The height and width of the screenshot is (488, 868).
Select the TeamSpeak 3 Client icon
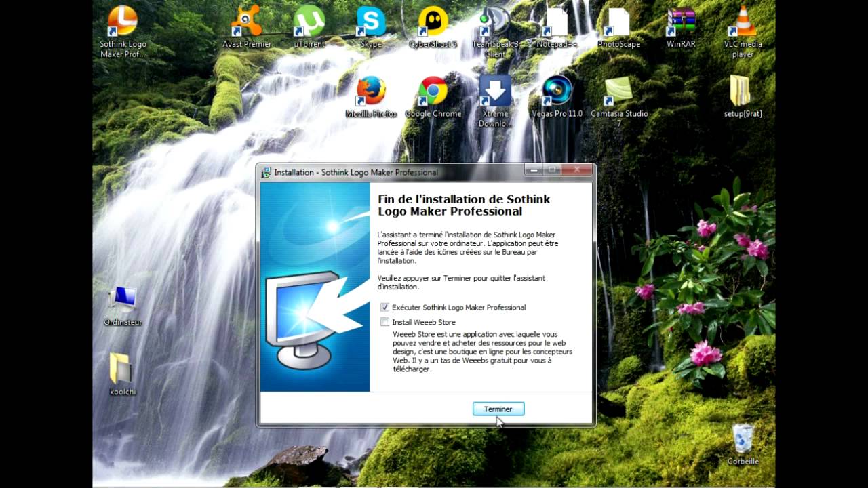pos(495,31)
